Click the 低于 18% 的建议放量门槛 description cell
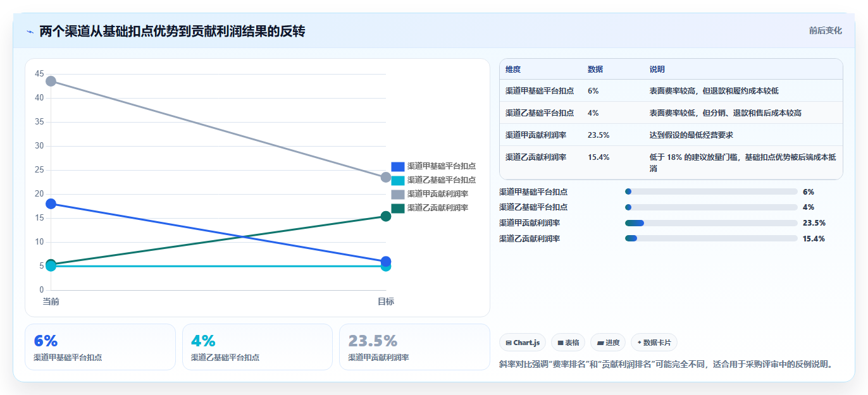Viewport: 868px width, 395px height. [x=743, y=163]
